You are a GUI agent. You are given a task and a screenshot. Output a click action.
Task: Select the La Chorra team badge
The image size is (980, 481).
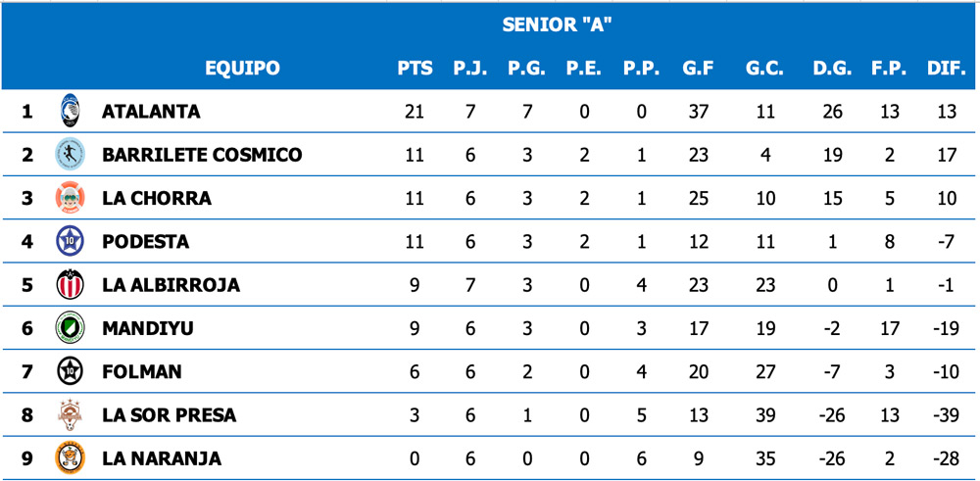pos(70,198)
